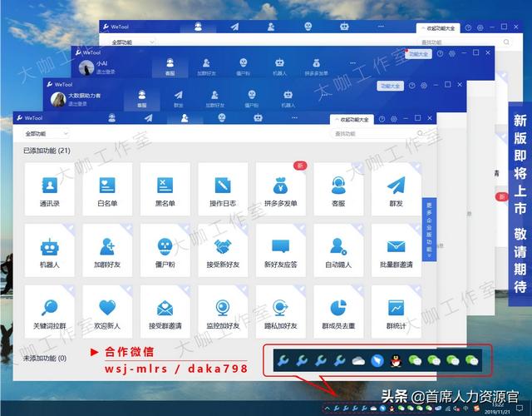Viewport: 532px width, 416px height.
Task: Open the 群发 paper-plane tile in the function grid
Action: 396,189
